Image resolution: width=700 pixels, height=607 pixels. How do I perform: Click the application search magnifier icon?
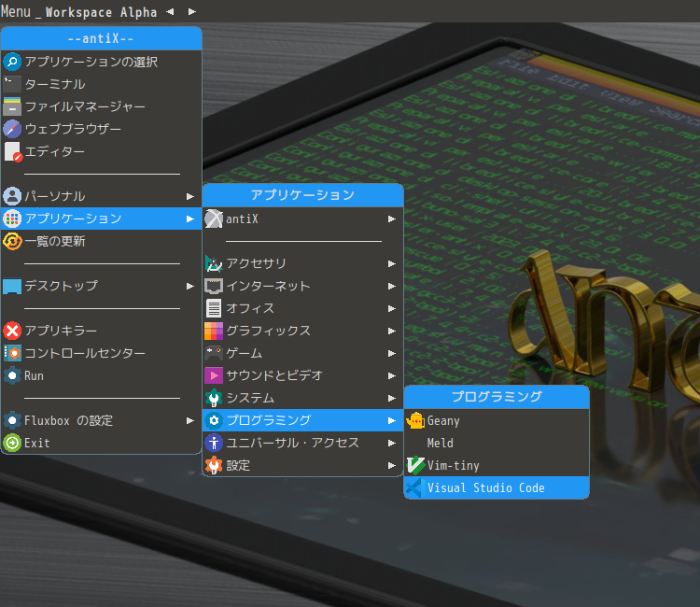[12, 62]
